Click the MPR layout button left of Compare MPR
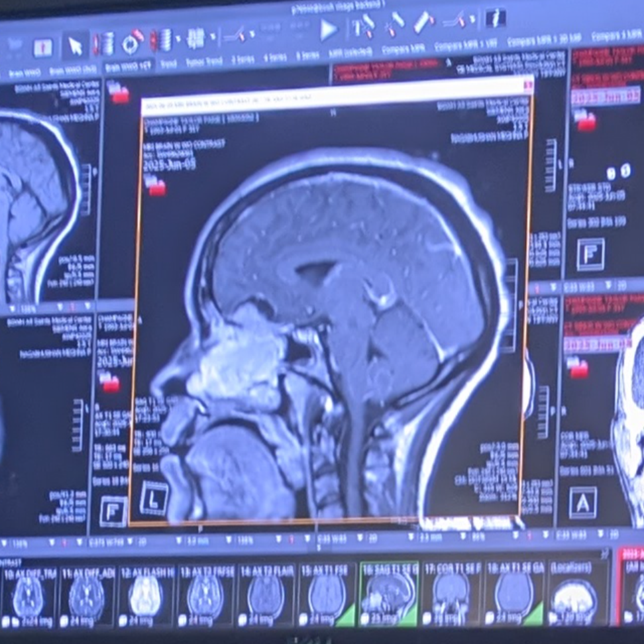 tap(350, 52)
